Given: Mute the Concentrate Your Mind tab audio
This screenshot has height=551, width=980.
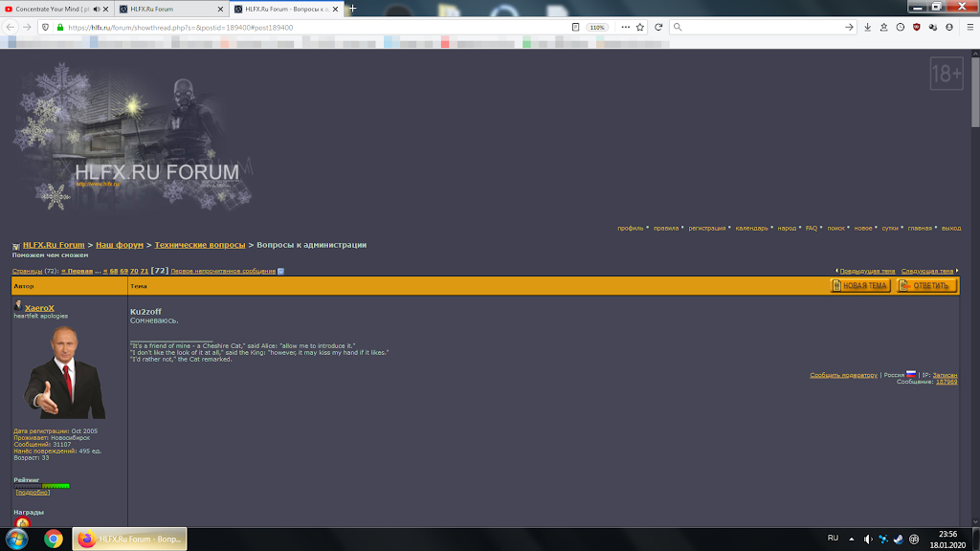Looking at the screenshot, I should [97, 9].
